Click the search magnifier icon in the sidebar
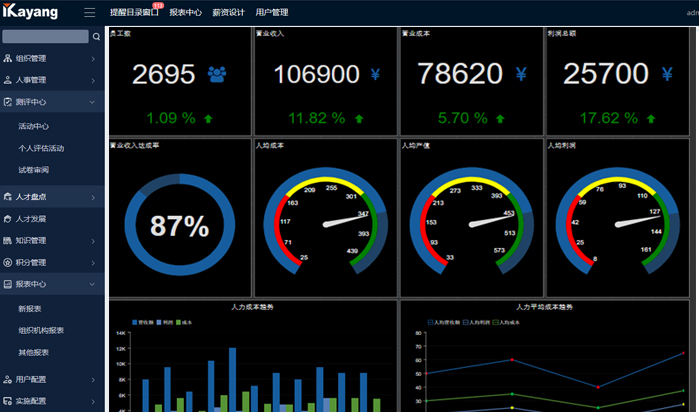Image resolution: width=699 pixels, height=412 pixels. pyautogui.click(x=96, y=37)
